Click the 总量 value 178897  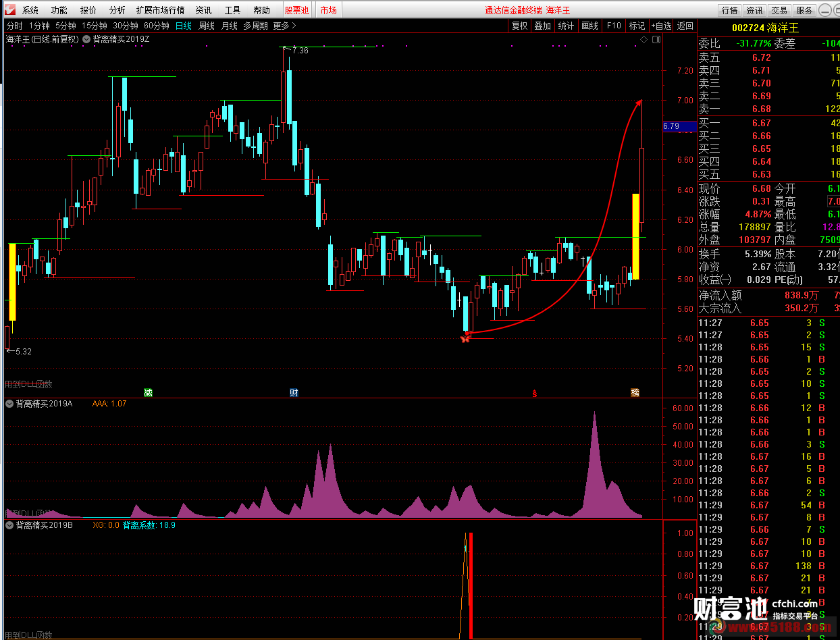pos(754,227)
